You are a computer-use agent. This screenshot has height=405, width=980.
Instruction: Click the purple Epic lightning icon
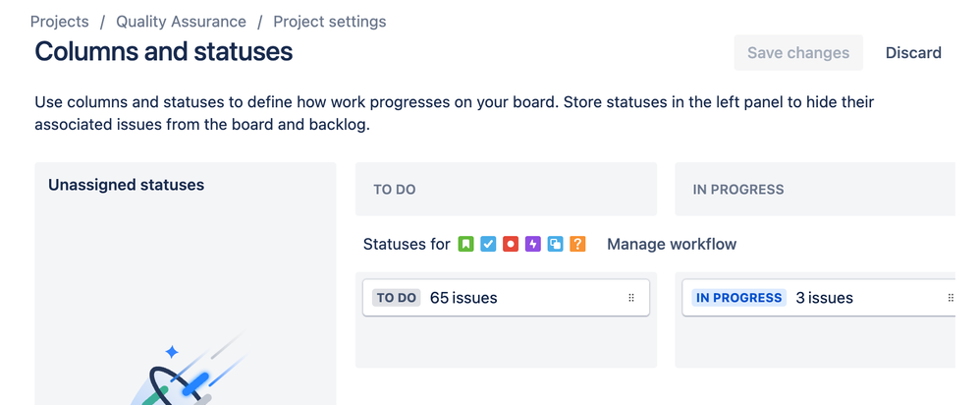[533, 244]
